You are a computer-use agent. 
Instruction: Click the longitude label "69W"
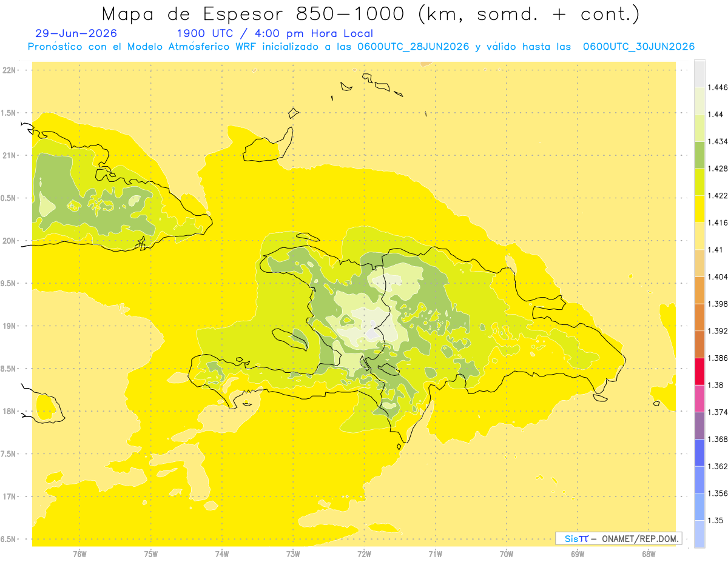tap(578, 554)
